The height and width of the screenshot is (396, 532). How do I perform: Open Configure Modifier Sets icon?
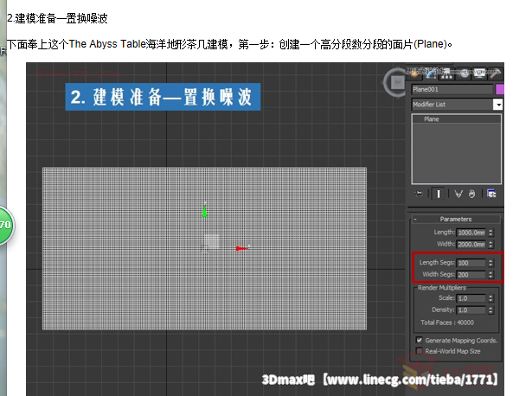[x=491, y=194]
